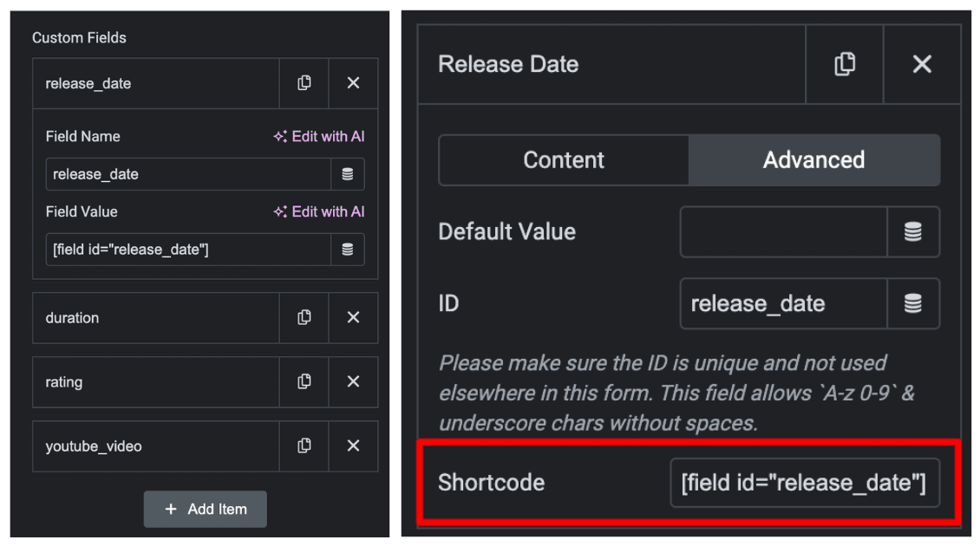The image size is (980, 546).
Task: Copy the rating field shortcode icon
Action: click(304, 382)
